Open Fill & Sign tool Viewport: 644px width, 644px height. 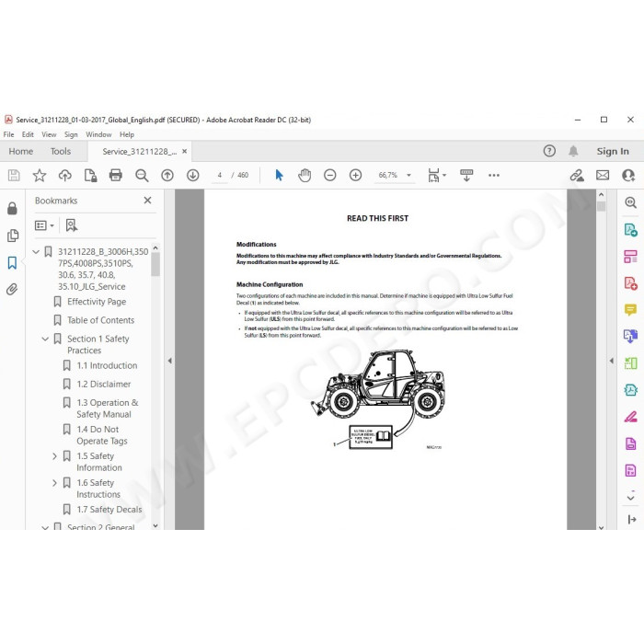[630, 417]
